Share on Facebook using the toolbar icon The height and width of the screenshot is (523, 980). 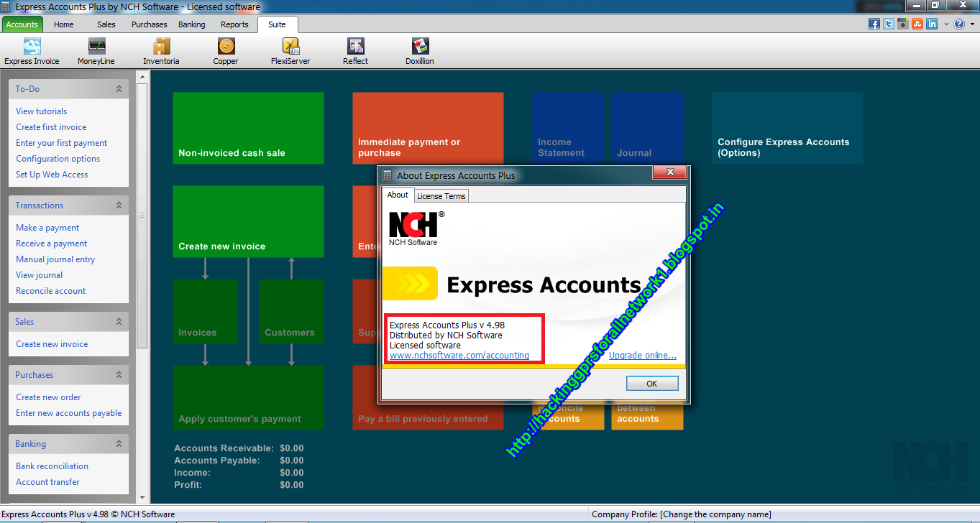874,24
